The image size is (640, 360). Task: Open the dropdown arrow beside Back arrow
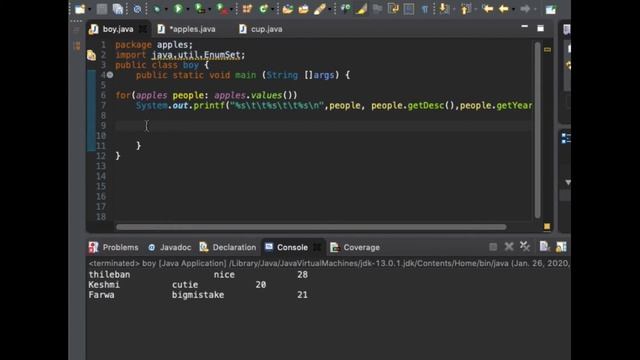click(x=513, y=9)
